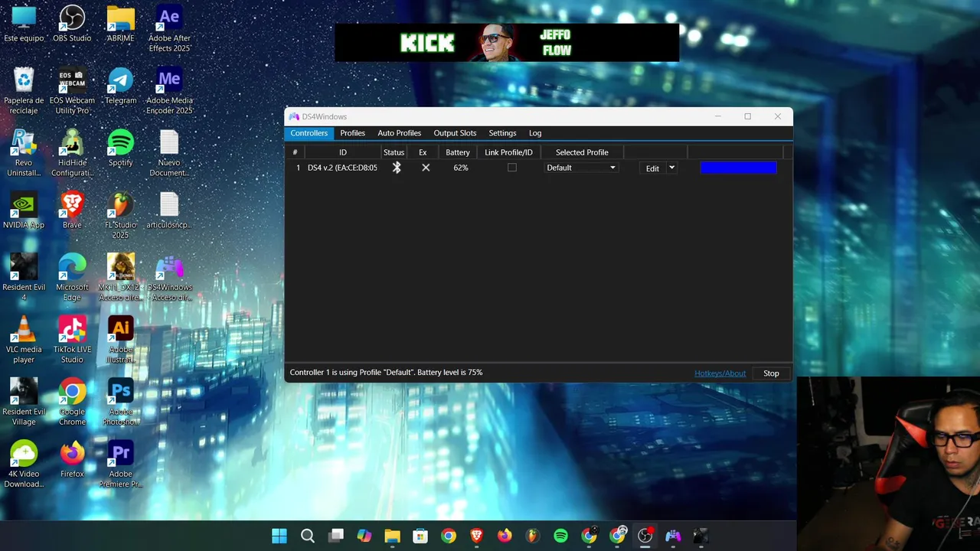
Task: Open the Windows Start menu
Action: pos(279,536)
